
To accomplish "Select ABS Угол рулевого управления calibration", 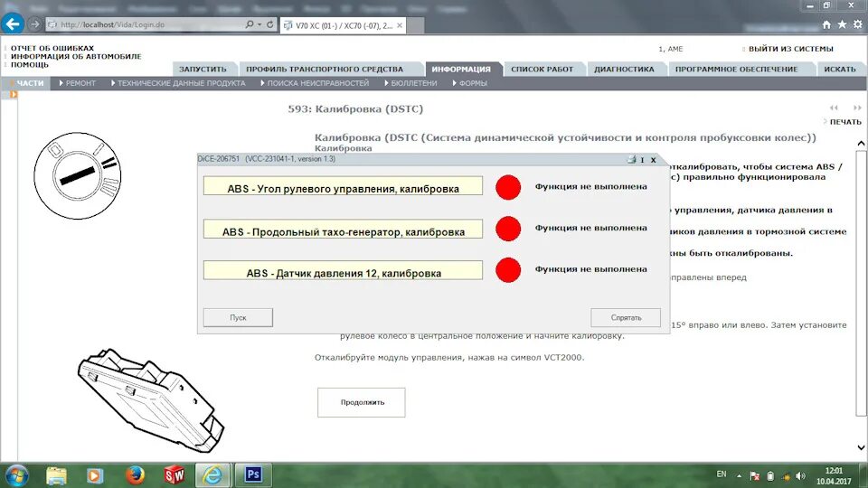I will point(343,186).
